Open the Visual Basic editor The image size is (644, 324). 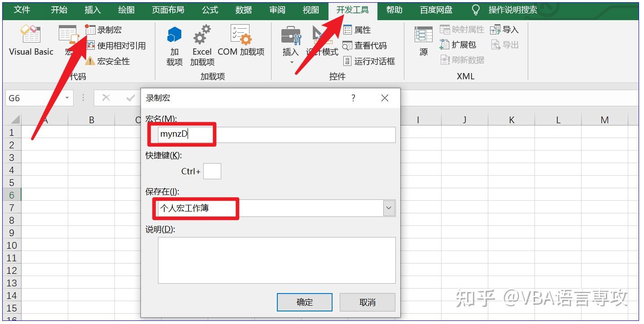tap(30, 40)
